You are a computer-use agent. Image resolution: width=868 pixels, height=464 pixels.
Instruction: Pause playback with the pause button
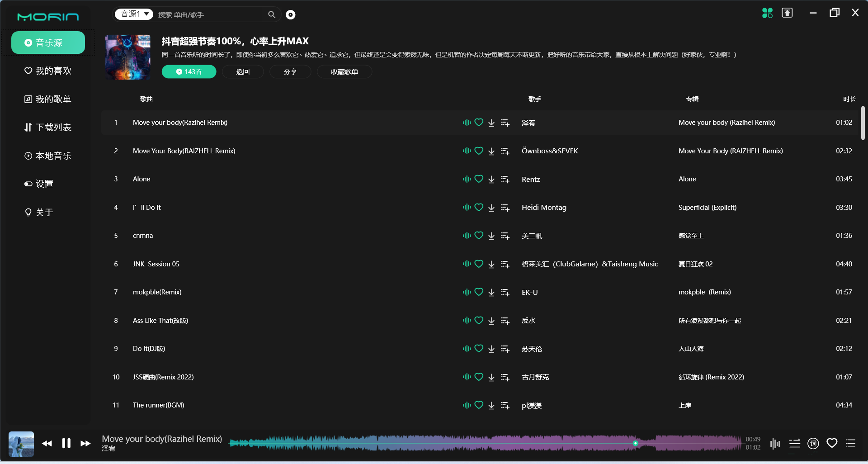(x=66, y=443)
